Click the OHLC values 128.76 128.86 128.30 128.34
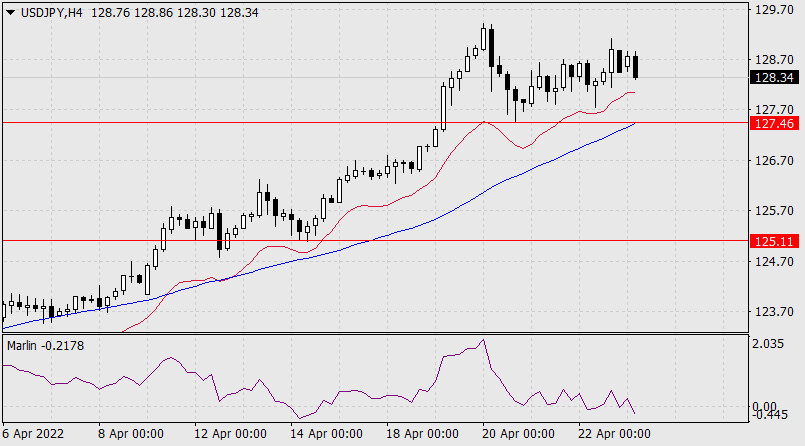The image size is (805, 446). tap(175, 13)
